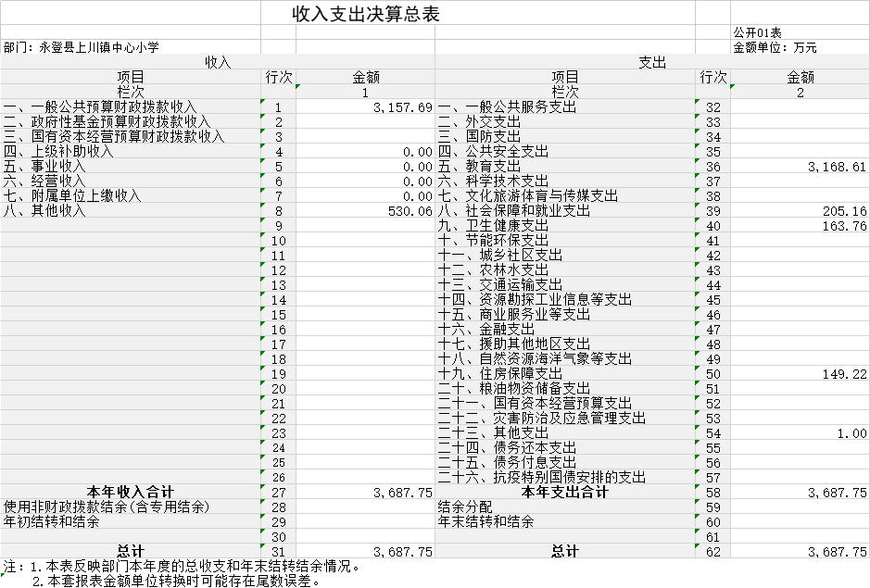Select the 金额单位：万元 cell
Viewport: 870px width, 588px height.
pos(775,47)
